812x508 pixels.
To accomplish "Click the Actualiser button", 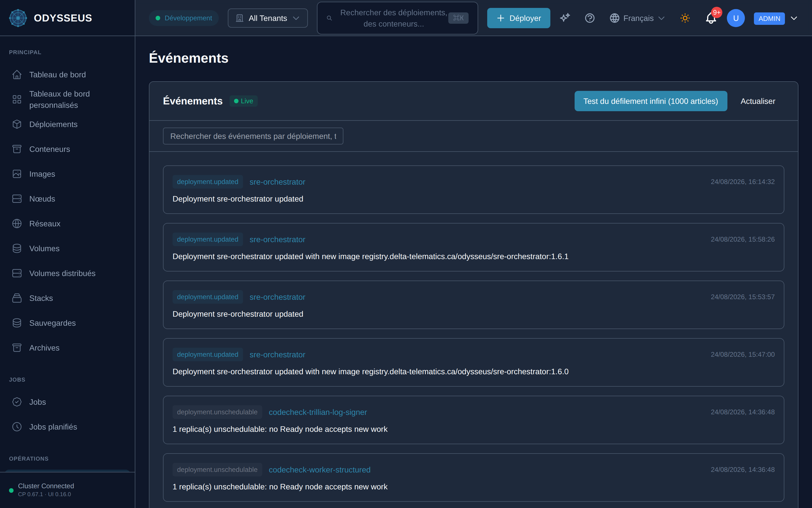I will point(758,101).
